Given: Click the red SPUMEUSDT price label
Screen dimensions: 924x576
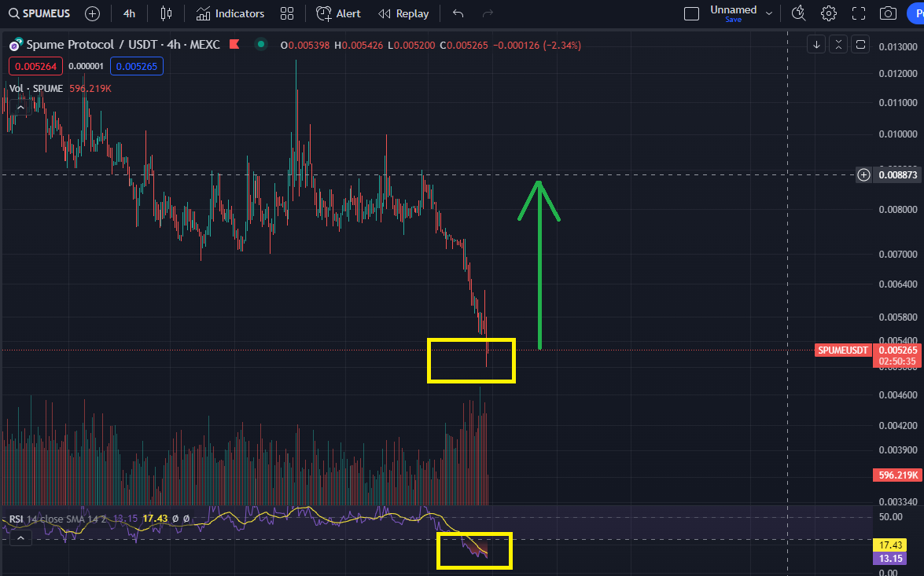Looking at the screenshot, I should [x=842, y=350].
